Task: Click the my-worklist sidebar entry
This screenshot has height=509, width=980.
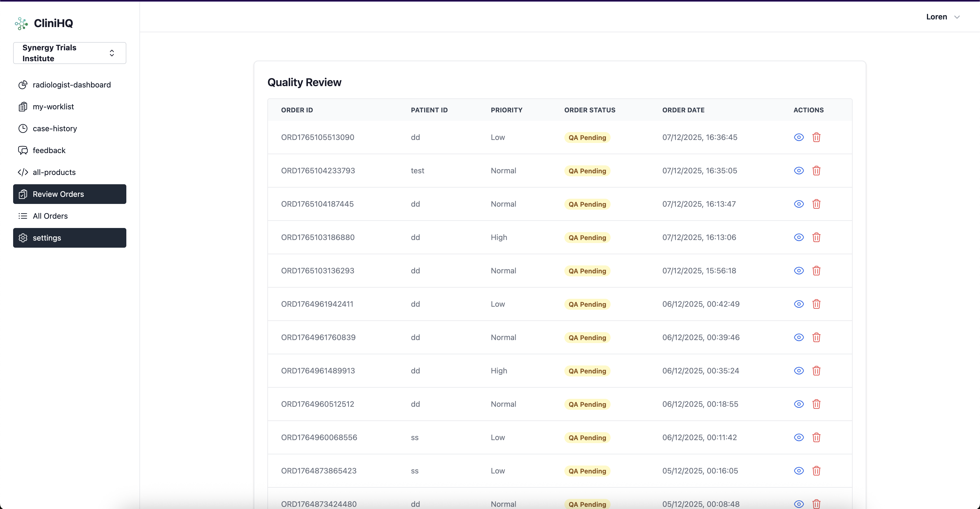Action: point(53,107)
